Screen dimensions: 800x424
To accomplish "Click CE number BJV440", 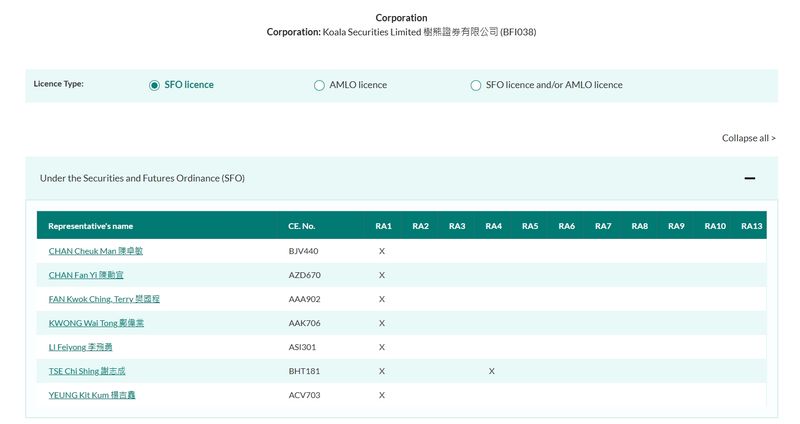I will point(304,251).
